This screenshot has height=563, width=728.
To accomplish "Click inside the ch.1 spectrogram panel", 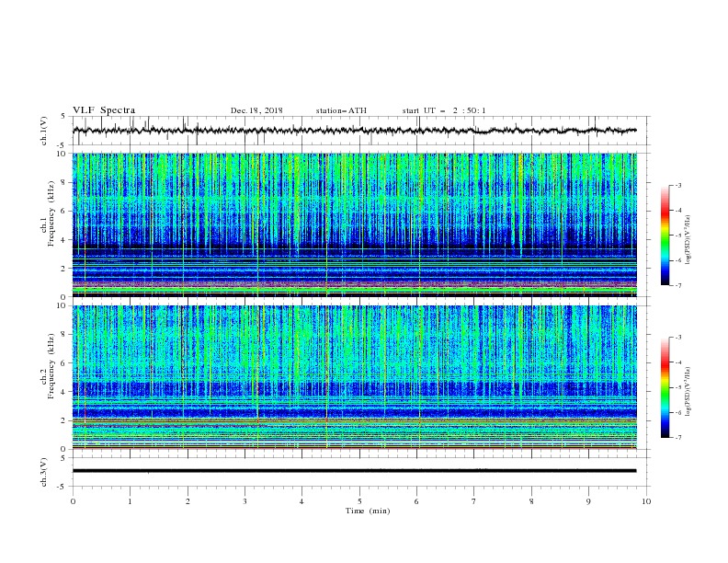I will [x=354, y=224].
